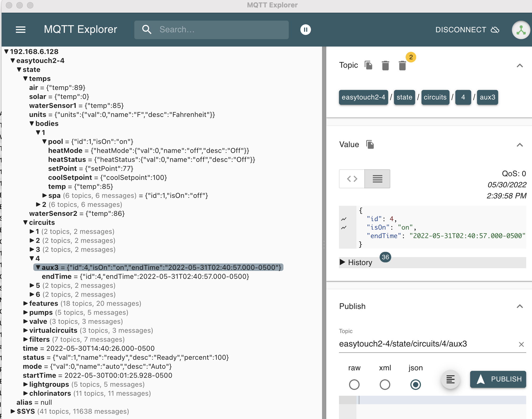Expand circuit 1 node

pyautogui.click(x=32, y=231)
